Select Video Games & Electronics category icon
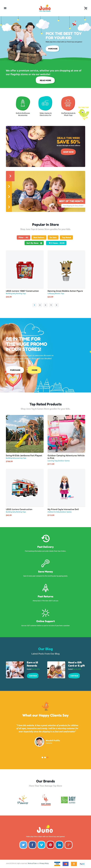Image resolution: width=91 pixels, height=868 pixels. pyautogui.click(x=45, y=103)
